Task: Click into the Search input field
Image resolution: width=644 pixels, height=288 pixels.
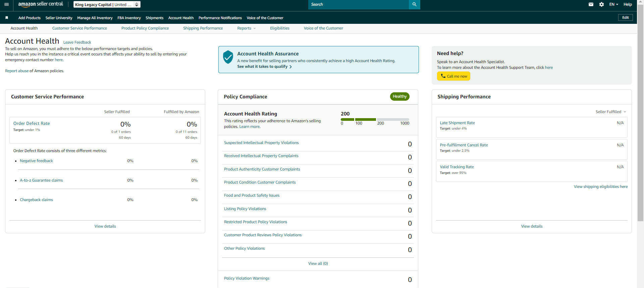Action: [359, 4]
